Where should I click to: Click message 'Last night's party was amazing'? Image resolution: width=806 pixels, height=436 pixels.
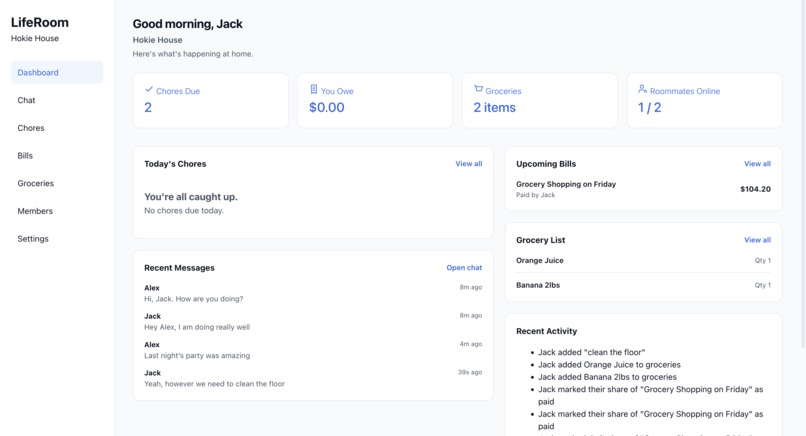(x=197, y=355)
